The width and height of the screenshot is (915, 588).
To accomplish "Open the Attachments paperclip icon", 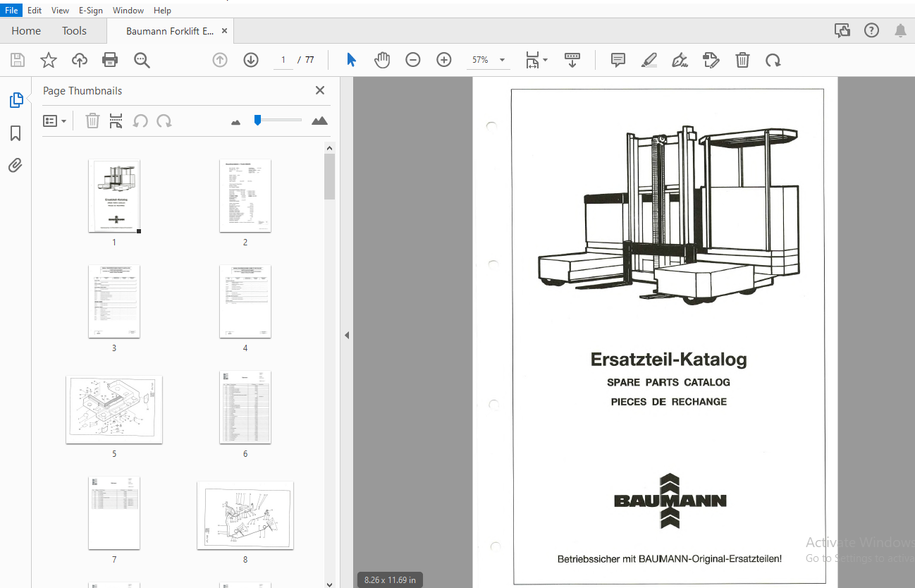I will (x=16, y=166).
